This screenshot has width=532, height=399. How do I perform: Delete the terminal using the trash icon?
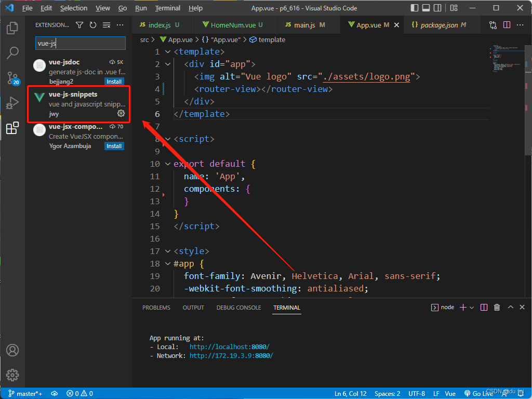tap(497, 308)
